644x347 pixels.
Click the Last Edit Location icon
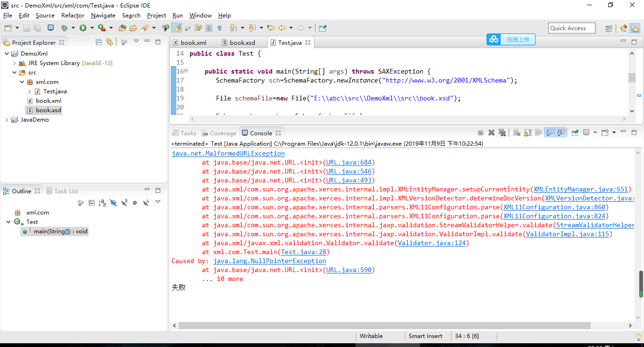coord(271,28)
